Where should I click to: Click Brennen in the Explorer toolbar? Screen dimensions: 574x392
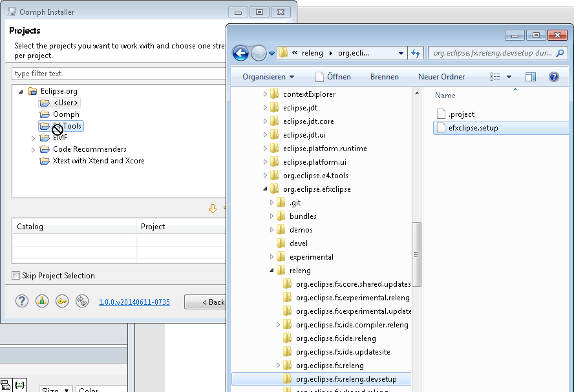point(385,77)
